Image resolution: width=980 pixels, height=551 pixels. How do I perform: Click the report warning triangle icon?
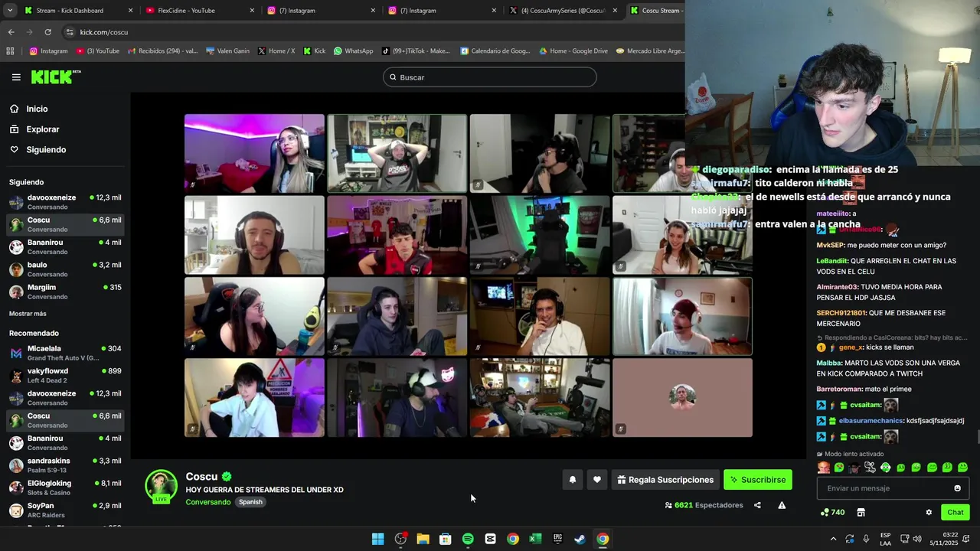782,505
